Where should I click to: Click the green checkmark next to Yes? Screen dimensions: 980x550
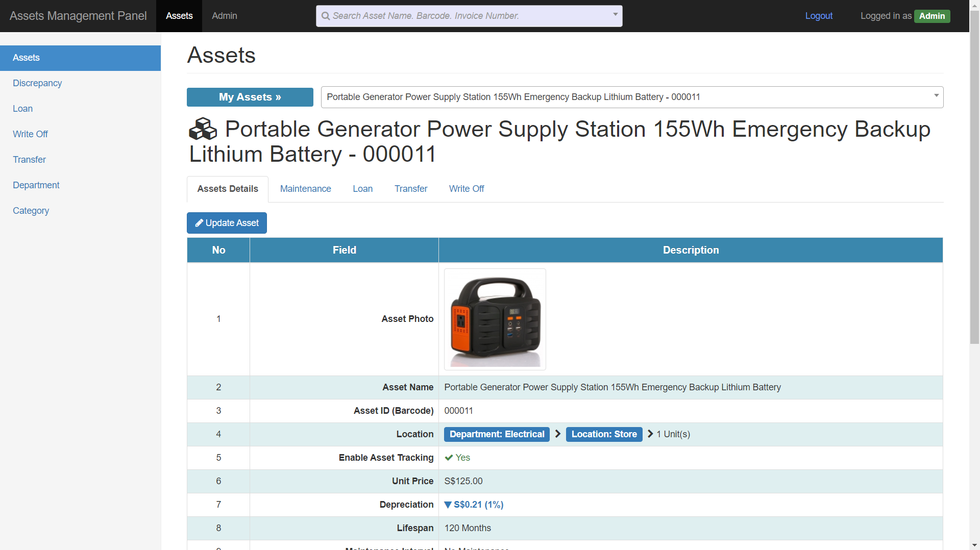pyautogui.click(x=449, y=458)
